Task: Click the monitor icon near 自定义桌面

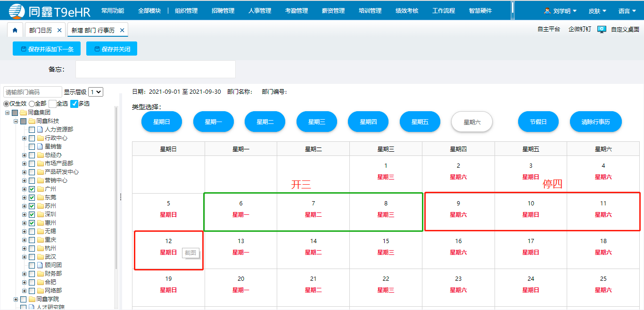Action: [x=601, y=29]
